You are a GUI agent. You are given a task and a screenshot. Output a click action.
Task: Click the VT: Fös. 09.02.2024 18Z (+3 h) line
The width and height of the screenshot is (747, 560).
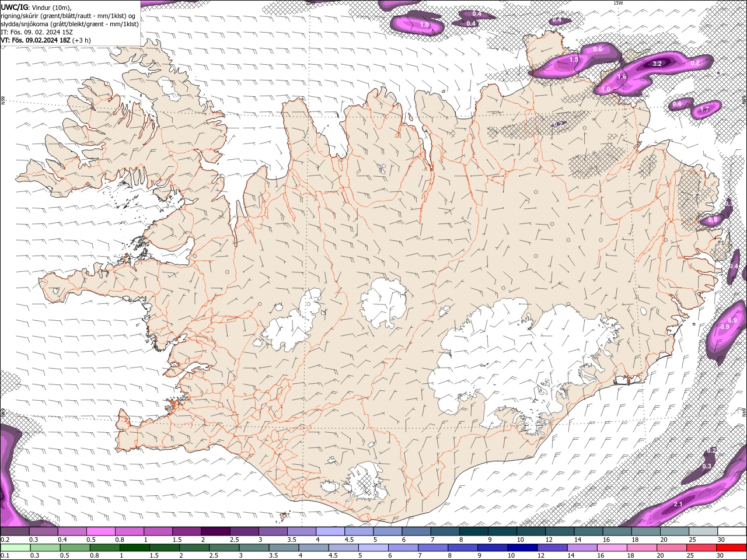(46, 40)
